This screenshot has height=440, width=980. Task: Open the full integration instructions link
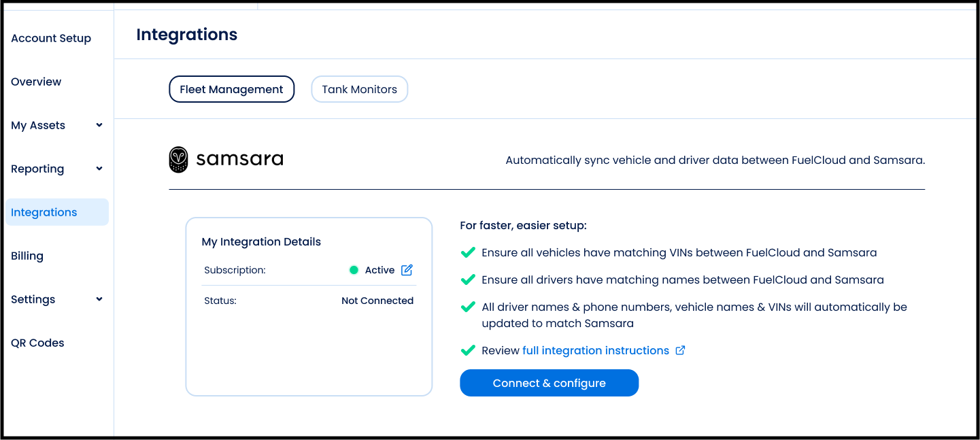click(595, 350)
